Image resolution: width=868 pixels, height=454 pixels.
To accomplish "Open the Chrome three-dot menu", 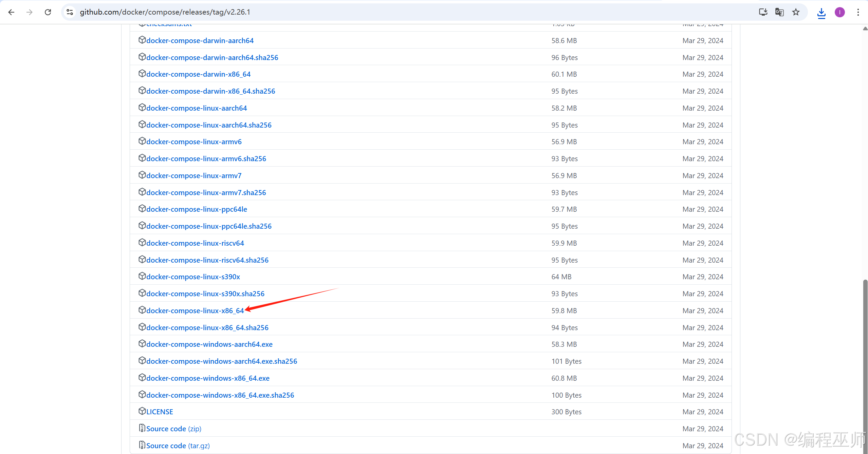I will coord(858,12).
